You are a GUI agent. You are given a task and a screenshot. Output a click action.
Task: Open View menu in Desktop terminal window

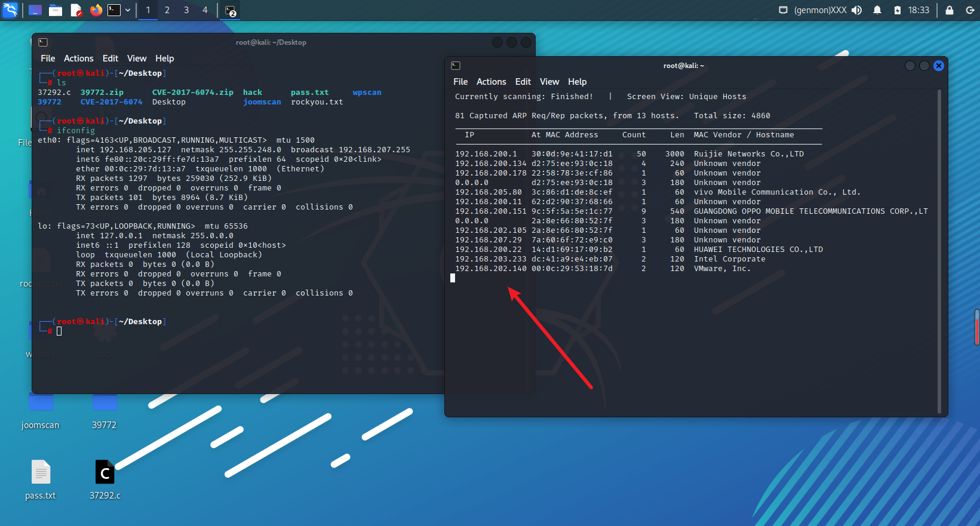(x=137, y=59)
